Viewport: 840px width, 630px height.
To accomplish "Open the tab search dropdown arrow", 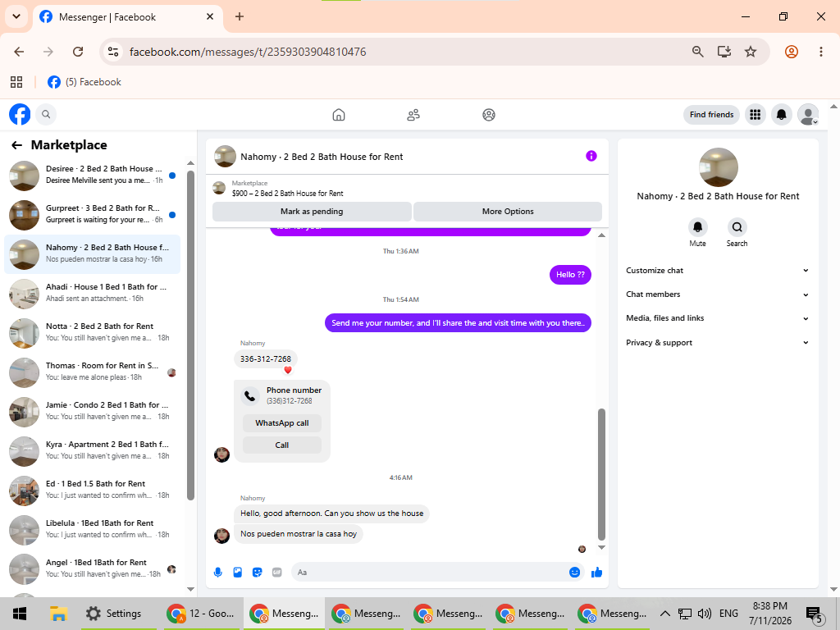I will pos(16,16).
